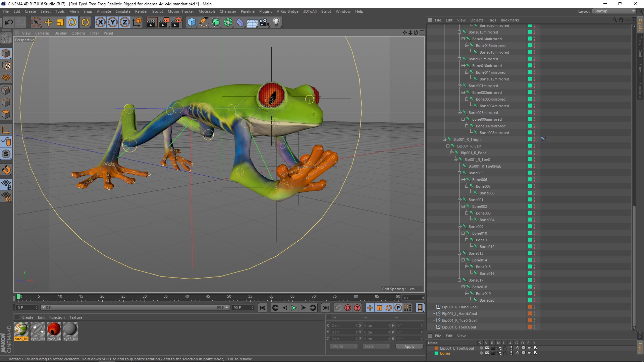Switch to Texture mode in left palette
This screenshot has width=644, height=362.
click(x=6, y=65)
